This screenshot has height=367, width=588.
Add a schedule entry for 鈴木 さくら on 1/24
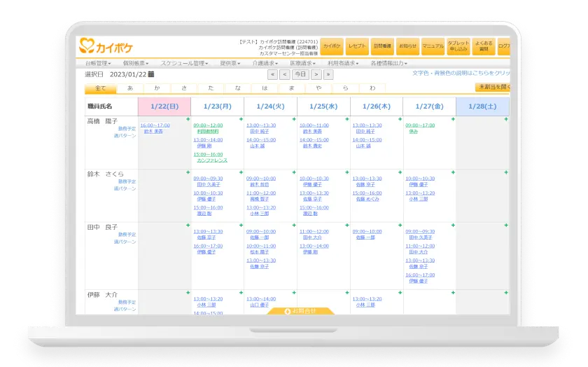click(294, 172)
